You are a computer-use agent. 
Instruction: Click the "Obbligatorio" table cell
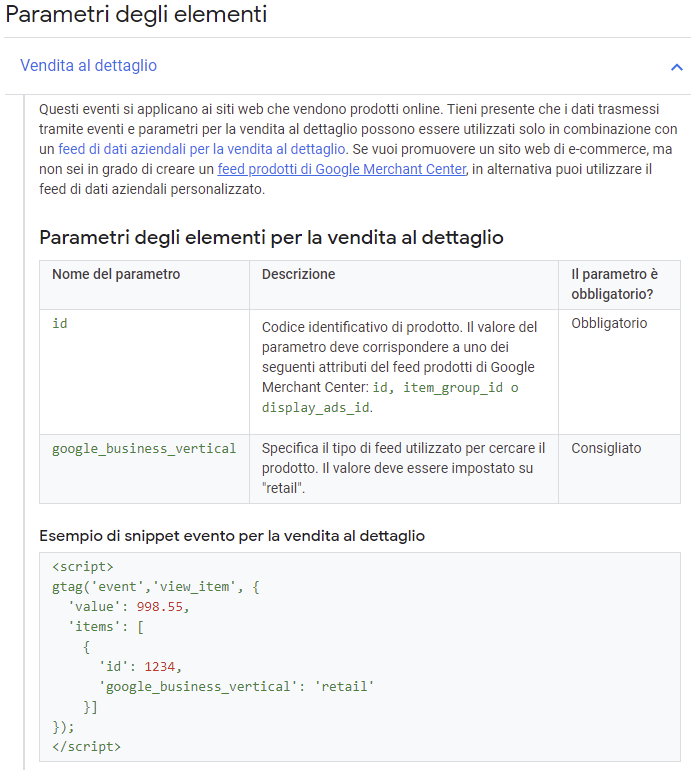pyautogui.click(x=609, y=324)
